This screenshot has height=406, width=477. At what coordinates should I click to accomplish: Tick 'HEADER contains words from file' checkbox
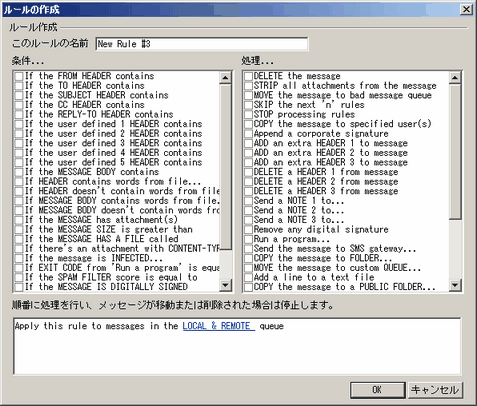(19, 182)
